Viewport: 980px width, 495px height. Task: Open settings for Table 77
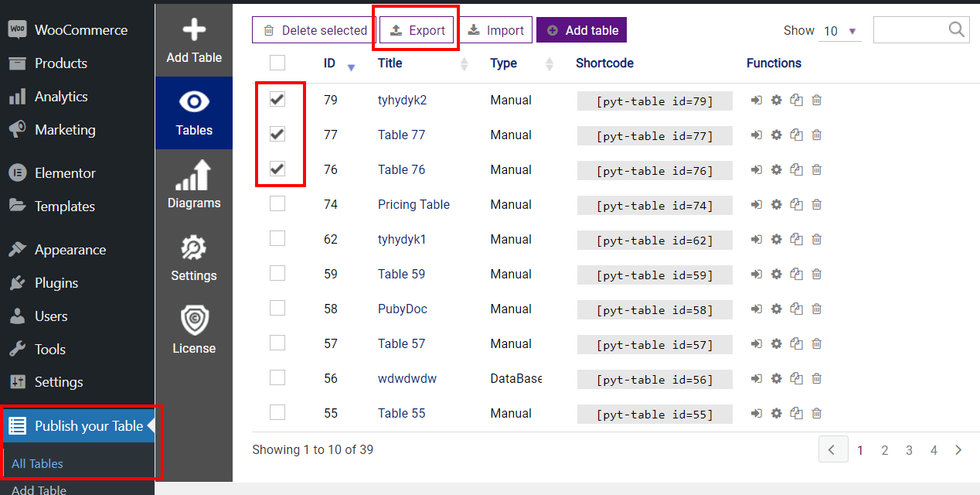click(776, 135)
